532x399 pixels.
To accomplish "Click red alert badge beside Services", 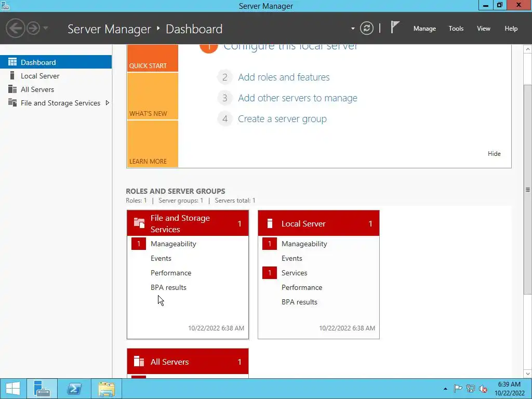I will click(270, 273).
